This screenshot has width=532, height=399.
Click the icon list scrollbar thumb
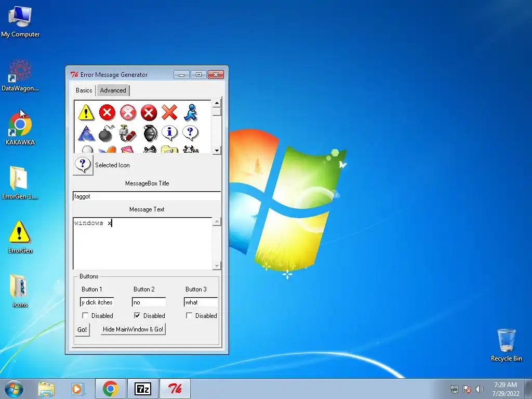[x=217, y=112]
